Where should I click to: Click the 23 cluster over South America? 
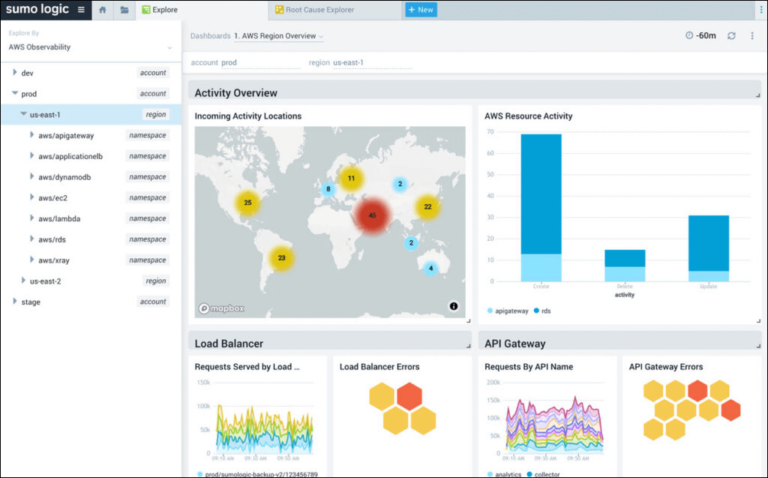[282, 258]
